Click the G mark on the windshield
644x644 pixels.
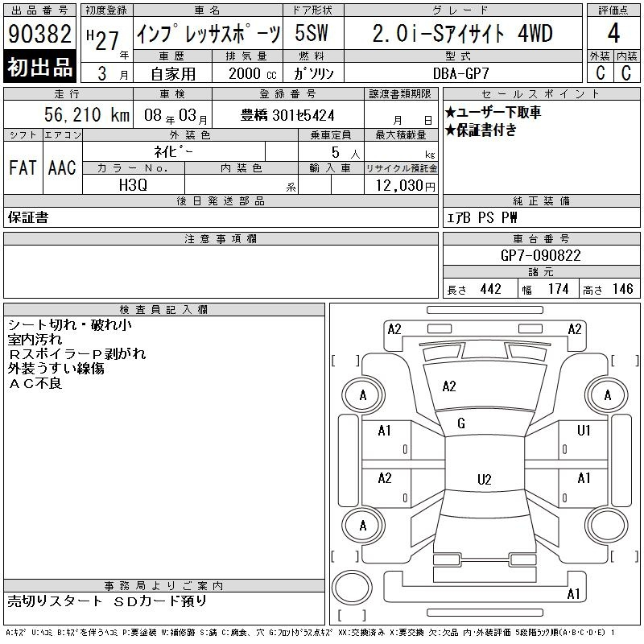pos(461,423)
